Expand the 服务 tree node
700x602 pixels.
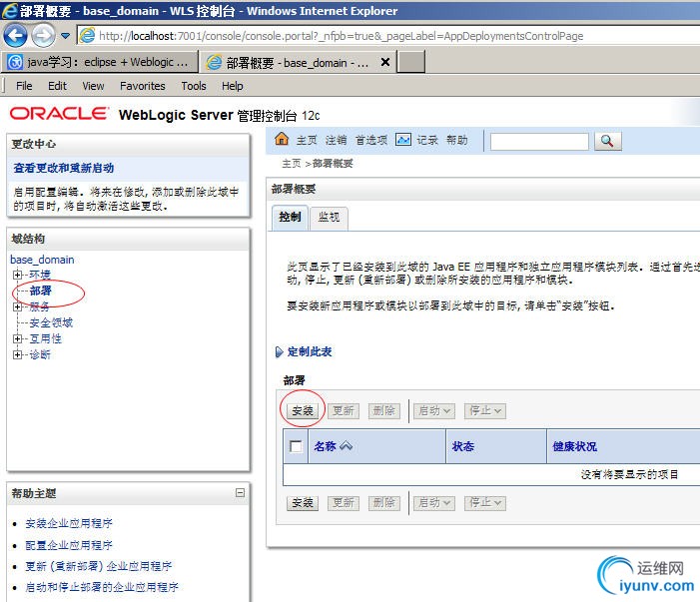point(17,306)
